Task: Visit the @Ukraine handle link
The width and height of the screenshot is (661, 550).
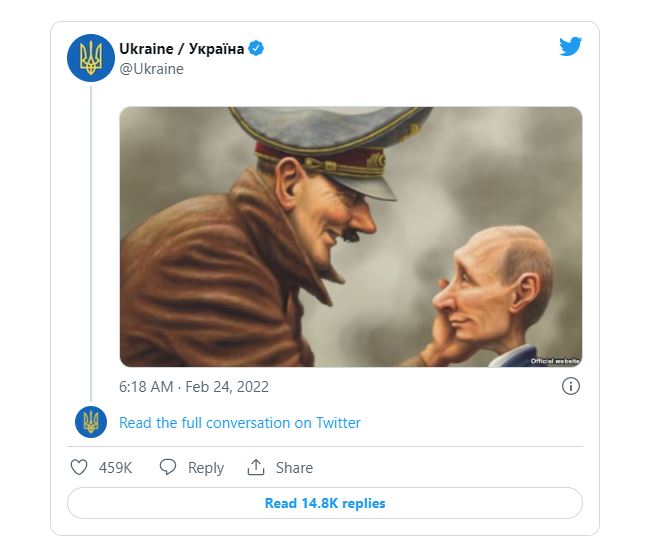Action: pos(151,69)
